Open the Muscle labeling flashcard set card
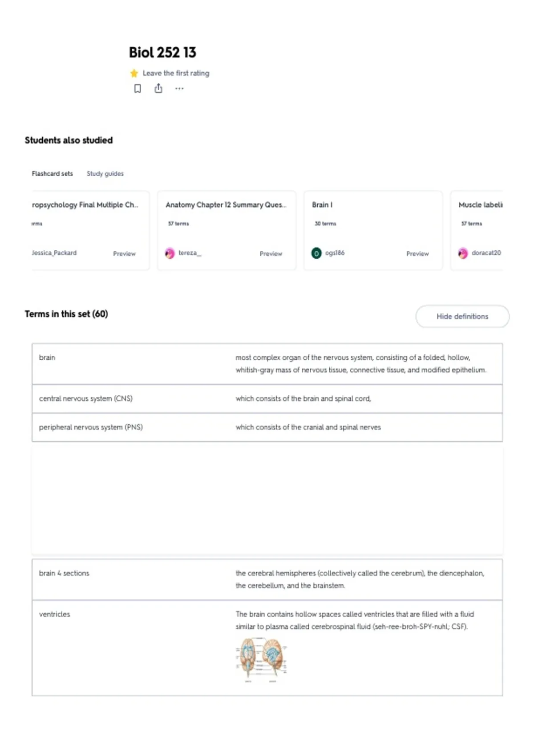Screen dimensions: 534x756 [477, 230]
